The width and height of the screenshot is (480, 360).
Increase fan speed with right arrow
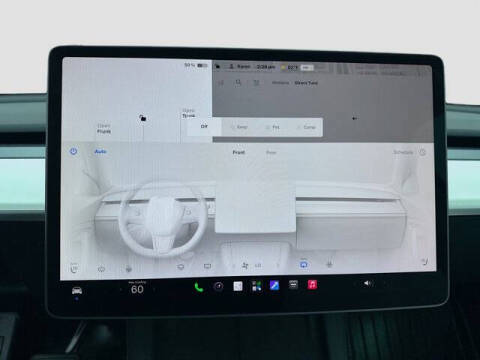(x=278, y=265)
